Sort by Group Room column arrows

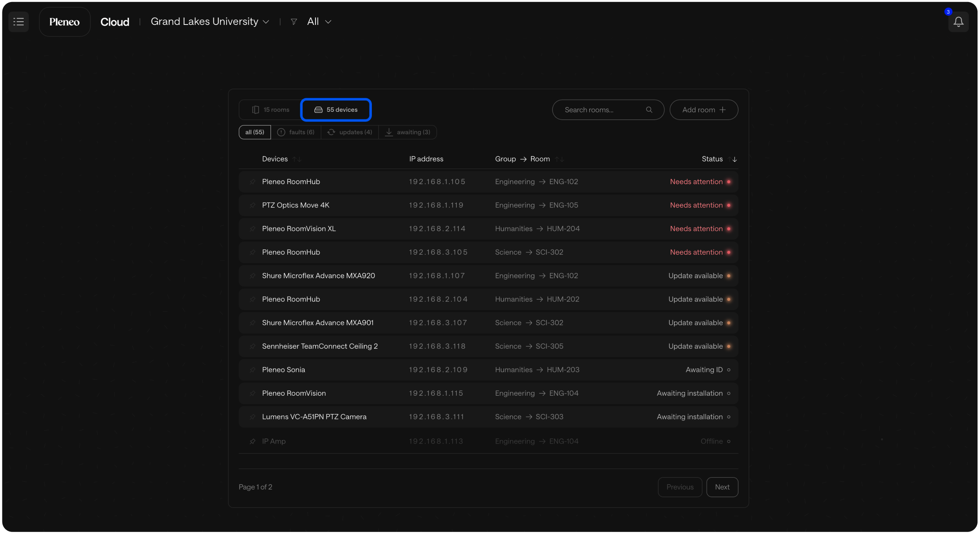(560, 159)
